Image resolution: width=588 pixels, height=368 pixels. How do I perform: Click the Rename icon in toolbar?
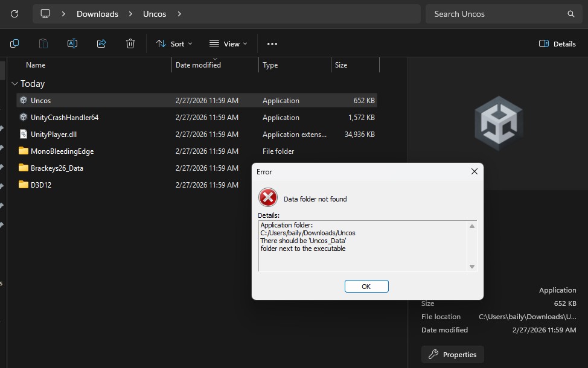(x=72, y=43)
